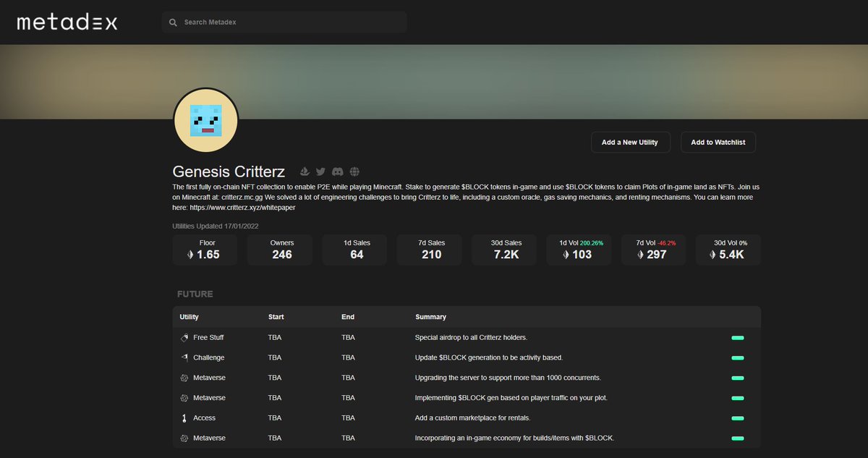Viewport: 868px width, 458px height.
Task: Click the -46.2% change label
Action: (x=666, y=243)
